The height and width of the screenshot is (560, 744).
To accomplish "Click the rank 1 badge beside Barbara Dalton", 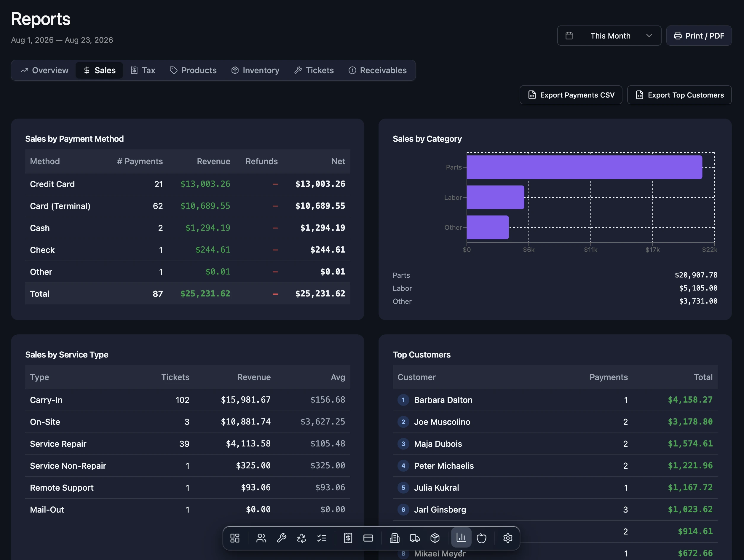I will click(403, 400).
